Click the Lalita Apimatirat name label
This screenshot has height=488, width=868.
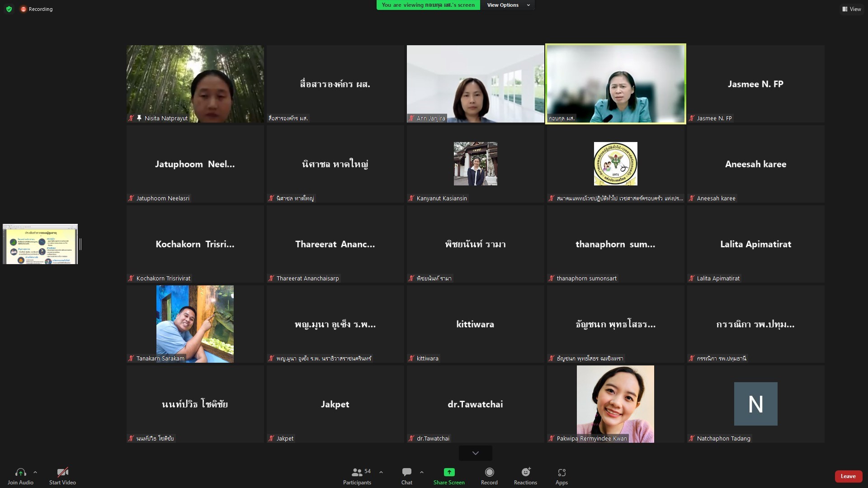(x=718, y=278)
